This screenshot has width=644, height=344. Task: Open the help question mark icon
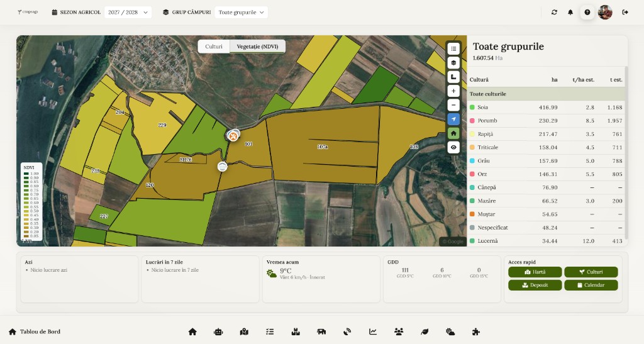coord(587,13)
